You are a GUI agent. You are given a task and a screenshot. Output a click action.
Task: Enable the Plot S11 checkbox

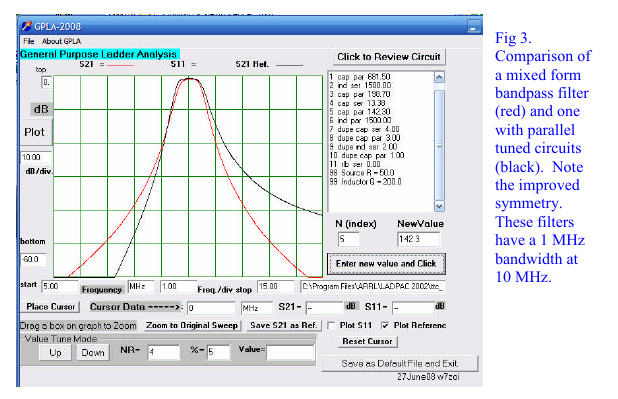point(331,326)
